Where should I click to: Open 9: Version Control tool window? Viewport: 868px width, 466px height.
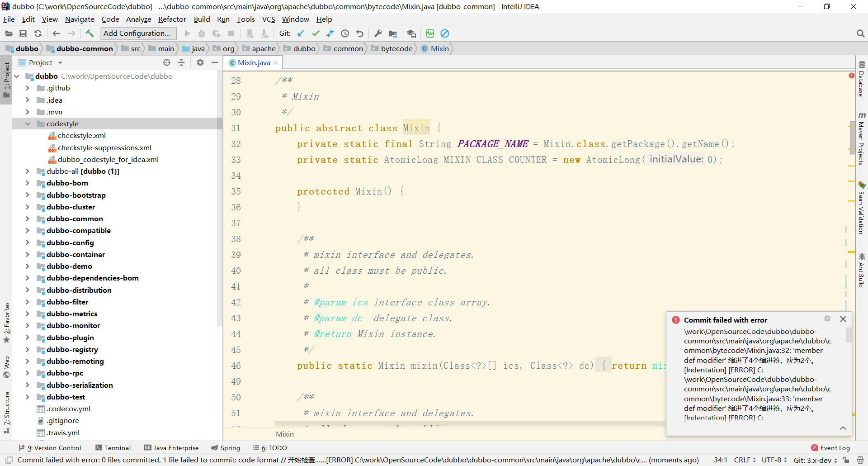[50, 448]
